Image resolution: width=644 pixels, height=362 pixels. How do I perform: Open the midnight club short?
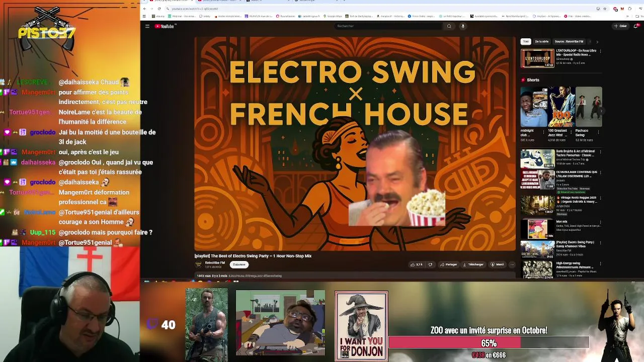coord(534,107)
